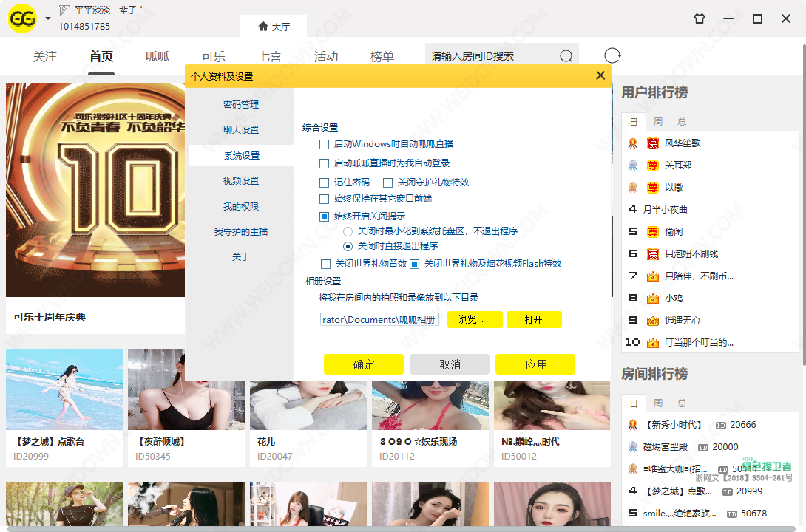Viewport: 806px width, 532px height.
Task: Open the 可乐十周年庆典 banner image
Action: pyautogui.click(x=95, y=189)
